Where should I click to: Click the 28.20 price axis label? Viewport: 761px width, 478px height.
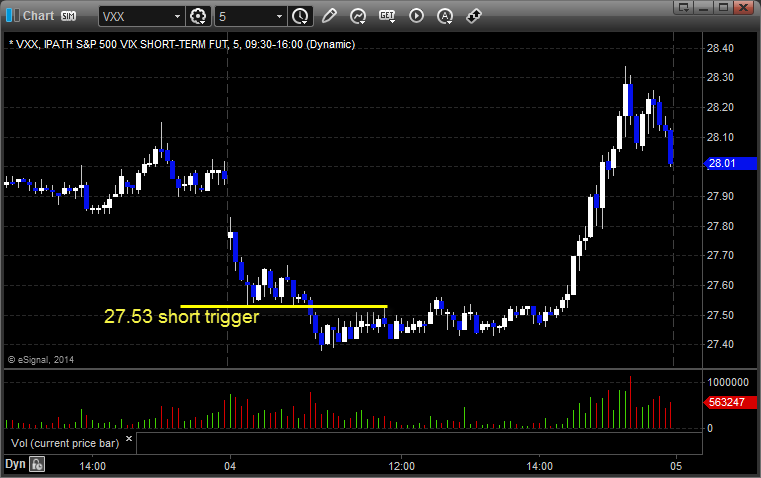click(x=720, y=107)
